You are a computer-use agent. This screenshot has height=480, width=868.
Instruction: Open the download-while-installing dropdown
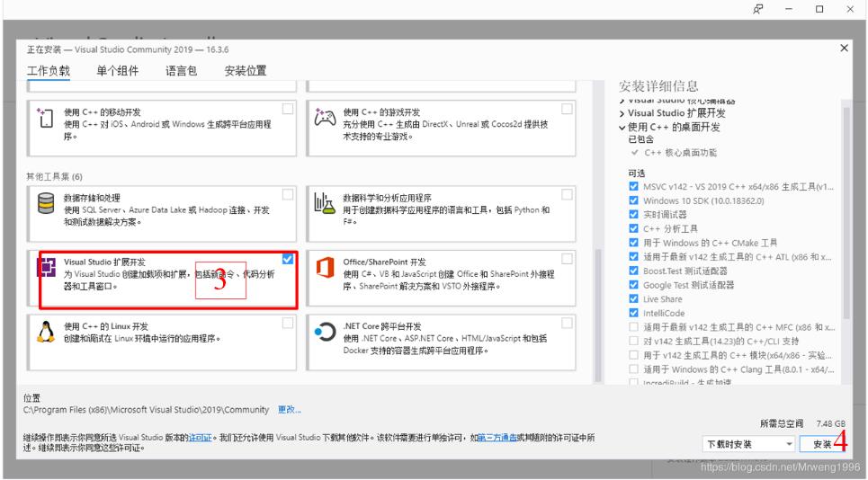749,444
